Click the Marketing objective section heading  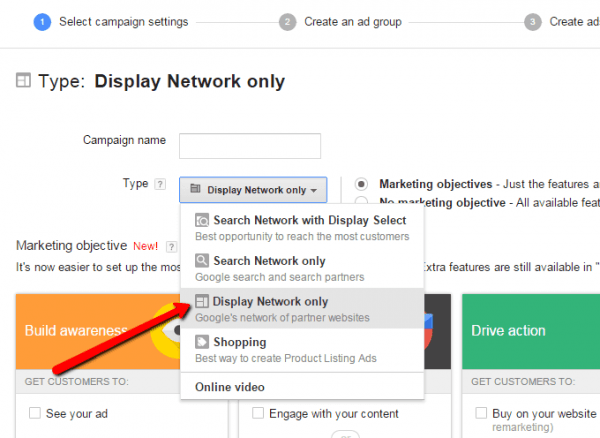coord(72,245)
